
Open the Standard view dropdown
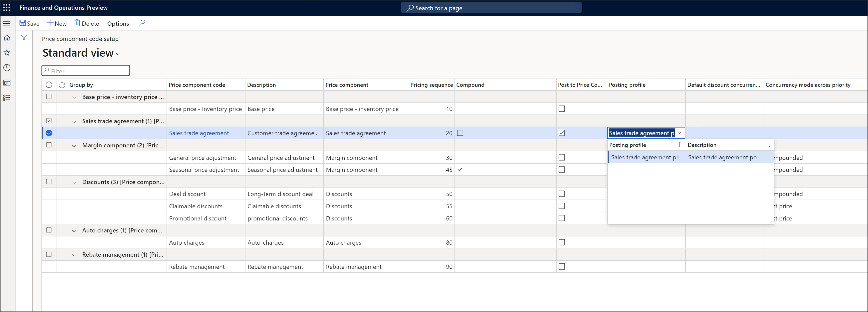click(x=118, y=54)
